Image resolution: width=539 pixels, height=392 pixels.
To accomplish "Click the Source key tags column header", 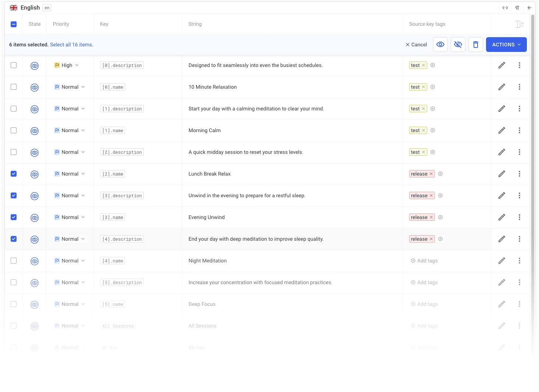I will [x=427, y=24].
